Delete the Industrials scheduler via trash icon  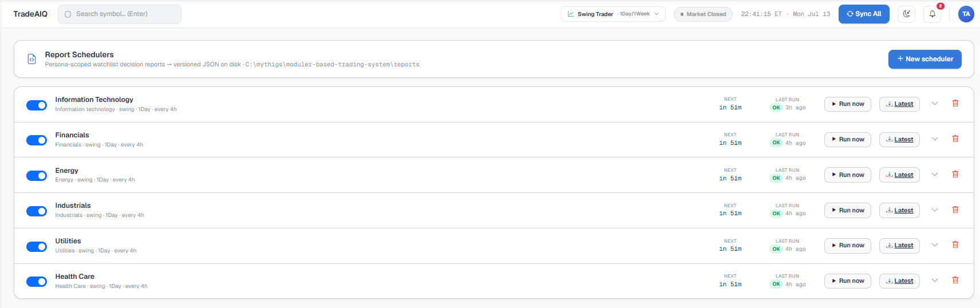pyautogui.click(x=955, y=210)
